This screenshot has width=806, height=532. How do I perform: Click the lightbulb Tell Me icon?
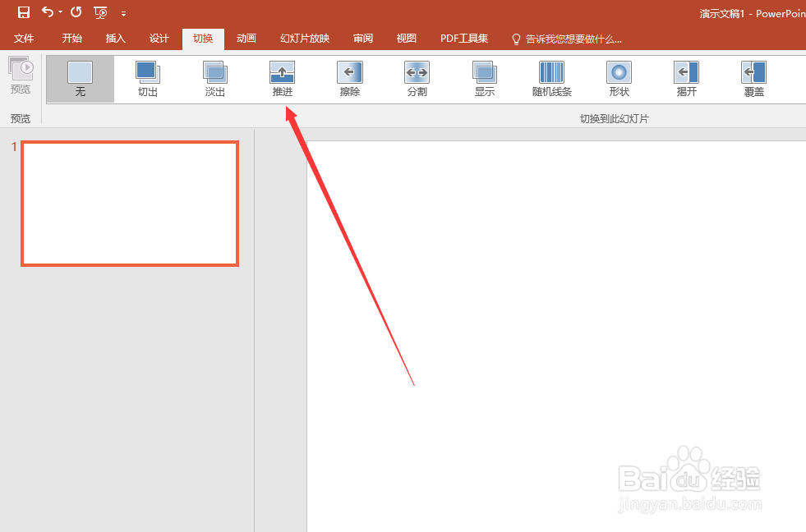pyautogui.click(x=516, y=39)
